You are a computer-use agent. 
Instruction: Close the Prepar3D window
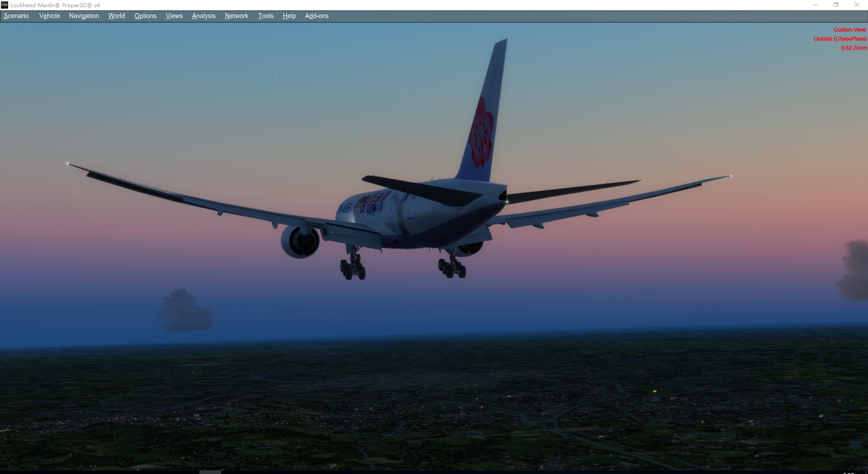pyautogui.click(x=857, y=5)
